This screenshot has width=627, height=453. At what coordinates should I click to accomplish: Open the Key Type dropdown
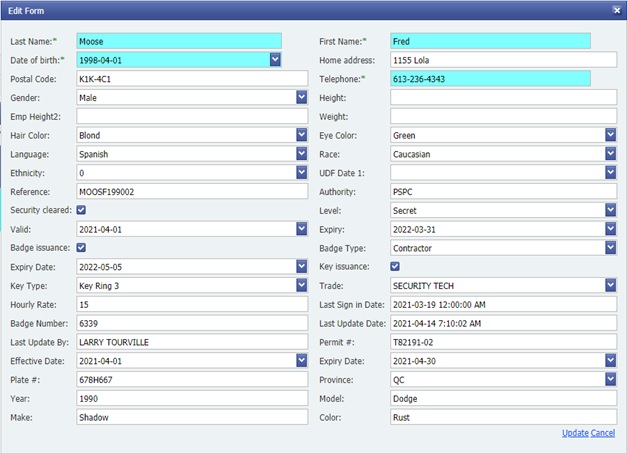click(301, 285)
